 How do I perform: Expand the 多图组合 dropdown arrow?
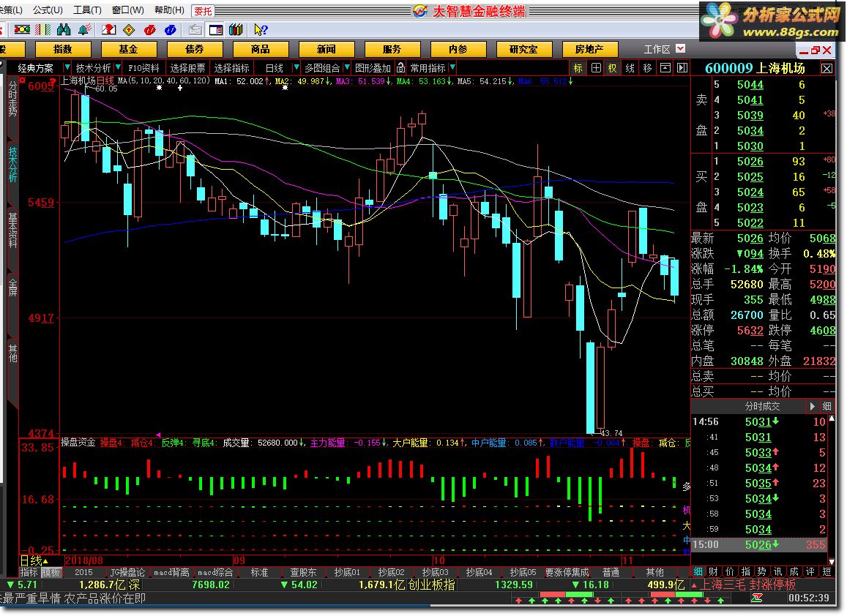[347, 67]
